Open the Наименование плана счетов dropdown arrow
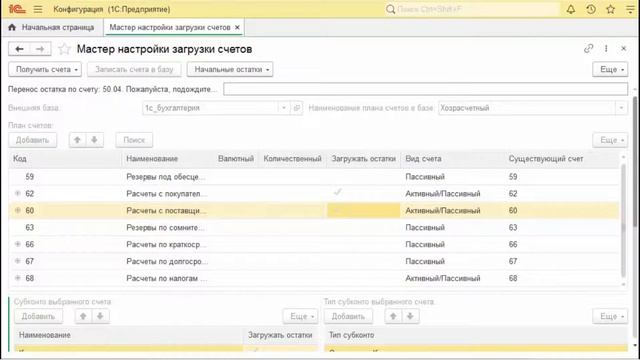 tap(621, 108)
